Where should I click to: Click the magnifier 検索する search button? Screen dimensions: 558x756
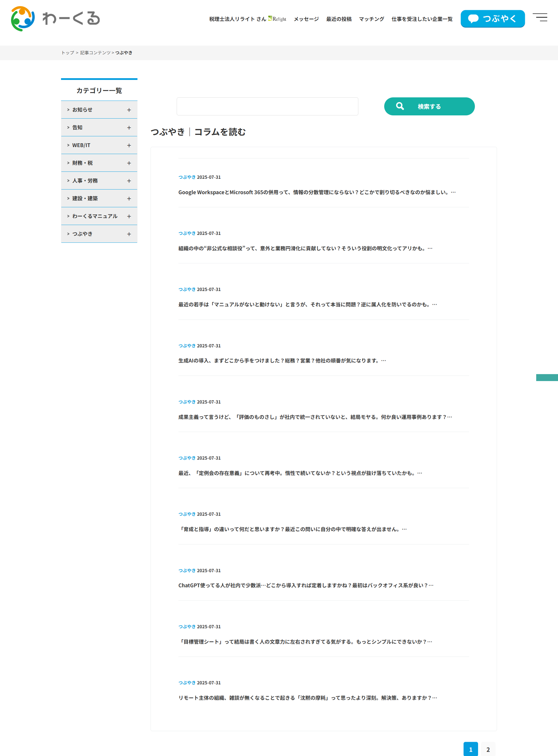[x=429, y=106]
